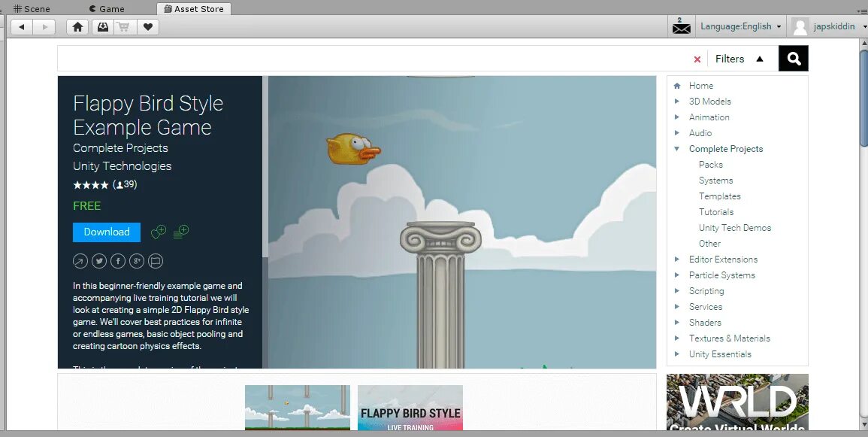This screenshot has height=437, width=868.
Task: Click the main Flappy Bird preview image
Action: click(462, 222)
